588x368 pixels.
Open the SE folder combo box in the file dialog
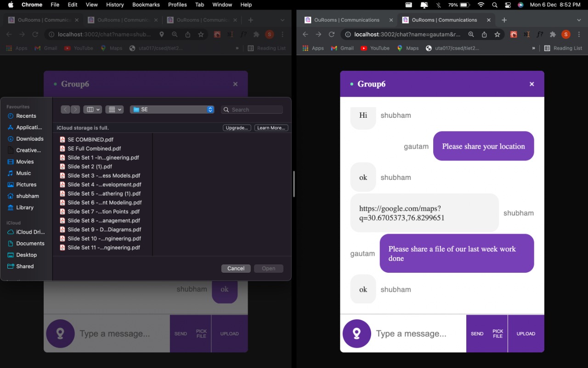(172, 109)
